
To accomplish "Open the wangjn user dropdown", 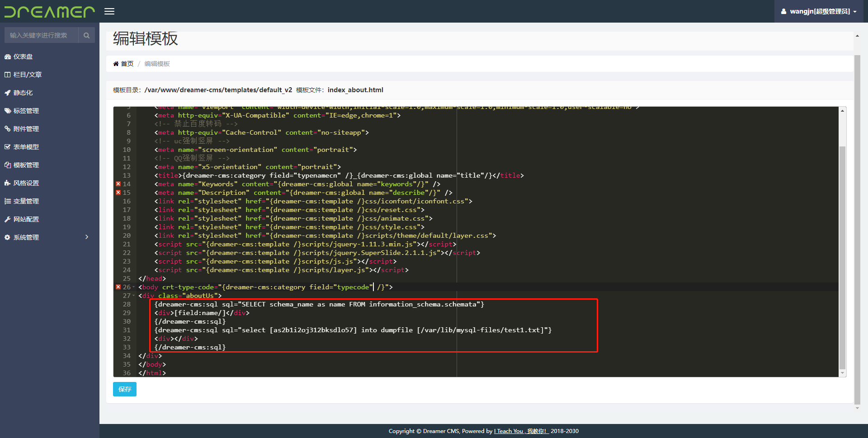I will point(819,11).
